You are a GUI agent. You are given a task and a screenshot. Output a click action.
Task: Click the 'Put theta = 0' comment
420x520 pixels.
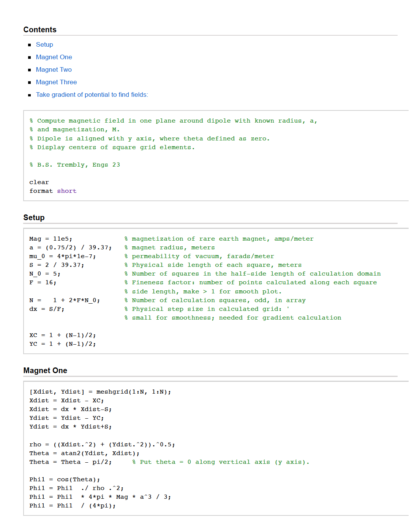(221, 462)
